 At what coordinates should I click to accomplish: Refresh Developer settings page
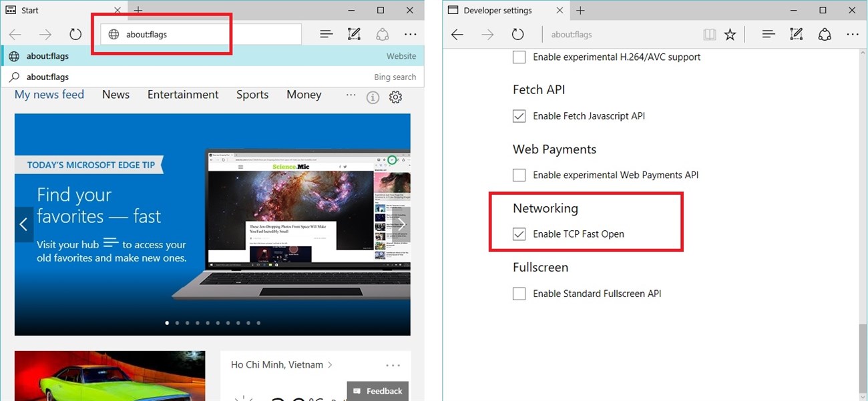coord(517,35)
